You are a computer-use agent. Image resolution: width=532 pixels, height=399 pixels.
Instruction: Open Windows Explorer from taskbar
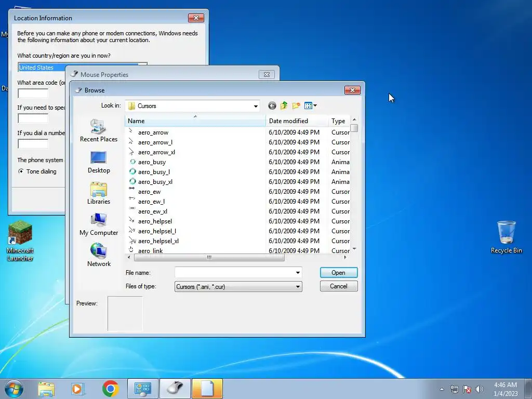click(46, 389)
